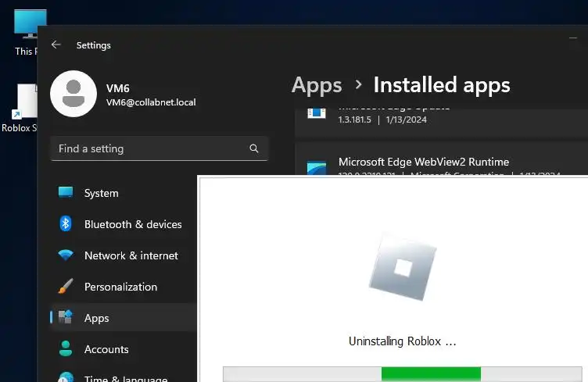Minimize the Settings window
The image size is (588, 382).
click(572, 37)
